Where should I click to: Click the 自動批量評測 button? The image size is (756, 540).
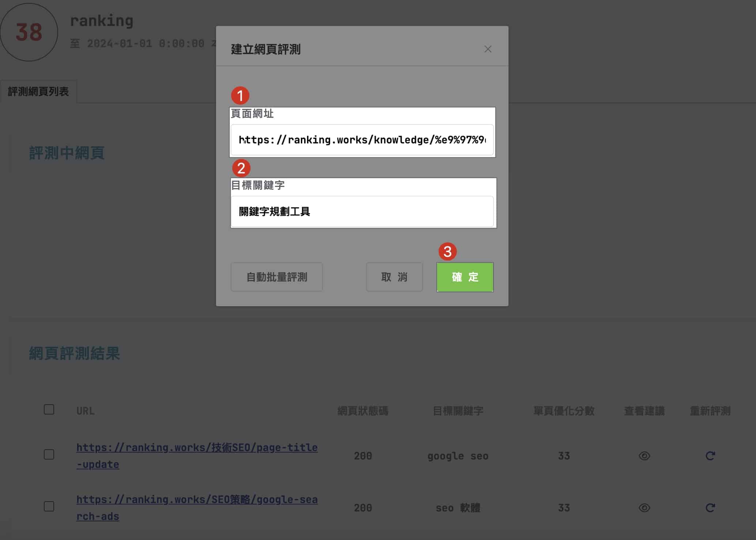tap(276, 277)
